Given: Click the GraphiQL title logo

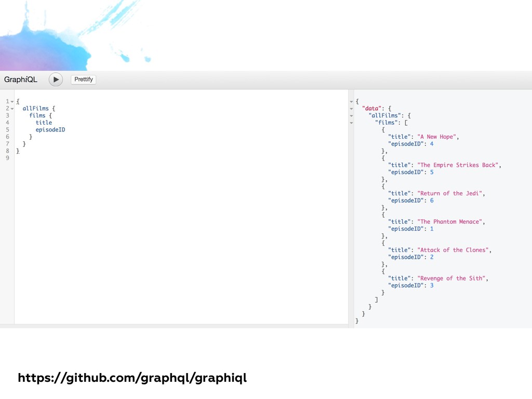Looking at the screenshot, I should 21,79.
